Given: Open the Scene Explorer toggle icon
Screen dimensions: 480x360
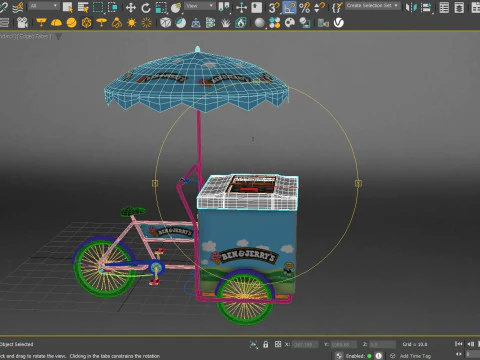Looking at the screenshot, I should tap(444, 7).
